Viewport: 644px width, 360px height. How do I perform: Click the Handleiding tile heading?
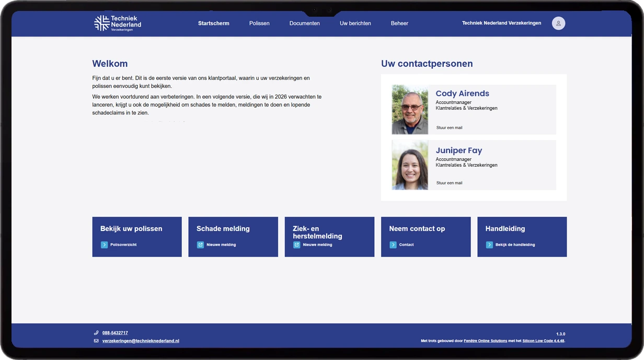point(505,228)
